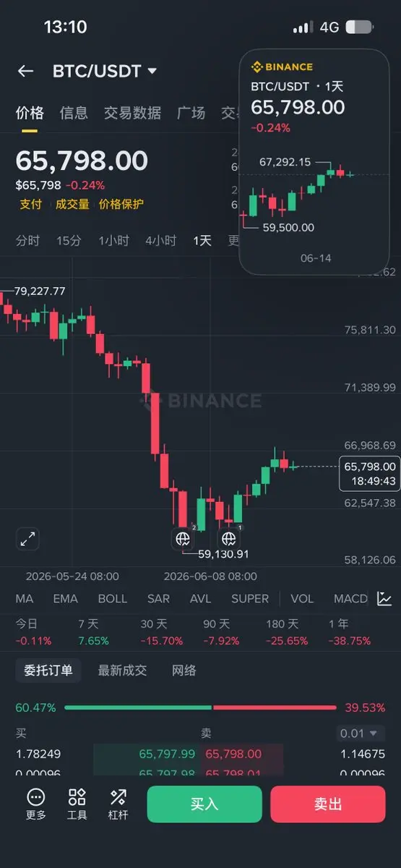Viewport: 401px width, 868px height.
Task: Tap the globe event marker labeled 2
Action: tap(182, 538)
